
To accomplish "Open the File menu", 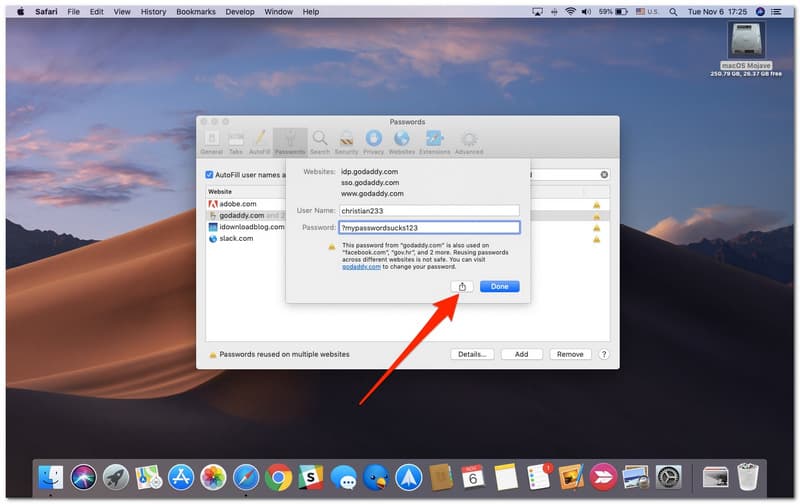I will (73, 11).
